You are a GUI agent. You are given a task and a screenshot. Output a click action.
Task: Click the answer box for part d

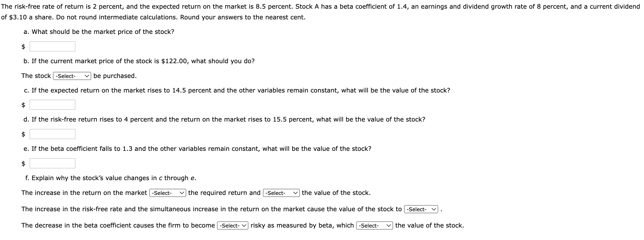[x=52, y=134]
